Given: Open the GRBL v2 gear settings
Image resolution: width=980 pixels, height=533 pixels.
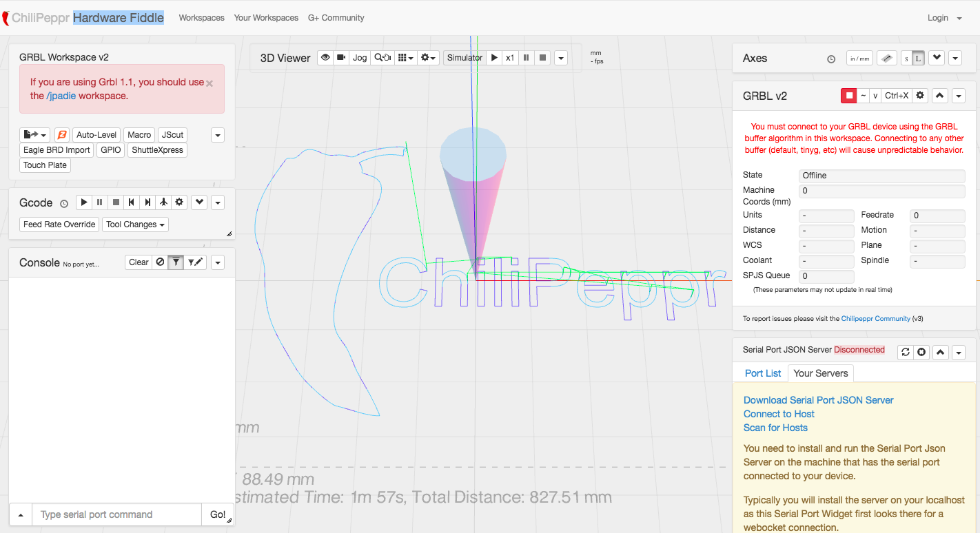Looking at the screenshot, I should [x=920, y=96].
